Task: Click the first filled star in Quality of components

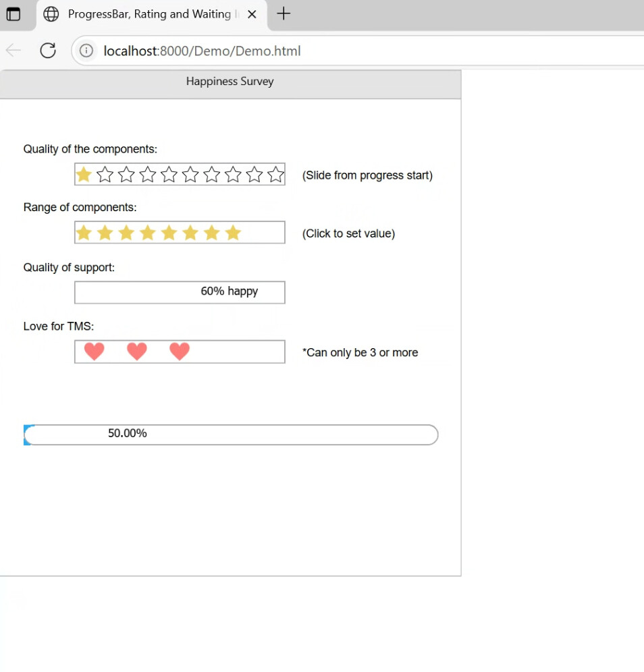Action: pos(84,175)
